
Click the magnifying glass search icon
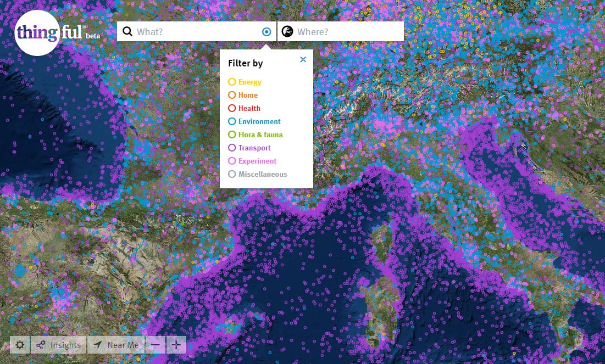(127, 32)
